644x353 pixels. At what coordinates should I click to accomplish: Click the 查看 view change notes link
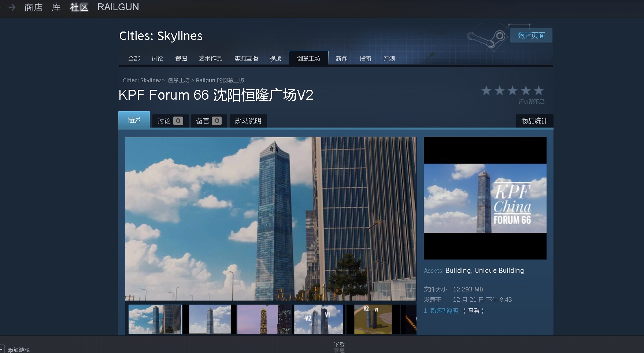click(x=474, y=310)
